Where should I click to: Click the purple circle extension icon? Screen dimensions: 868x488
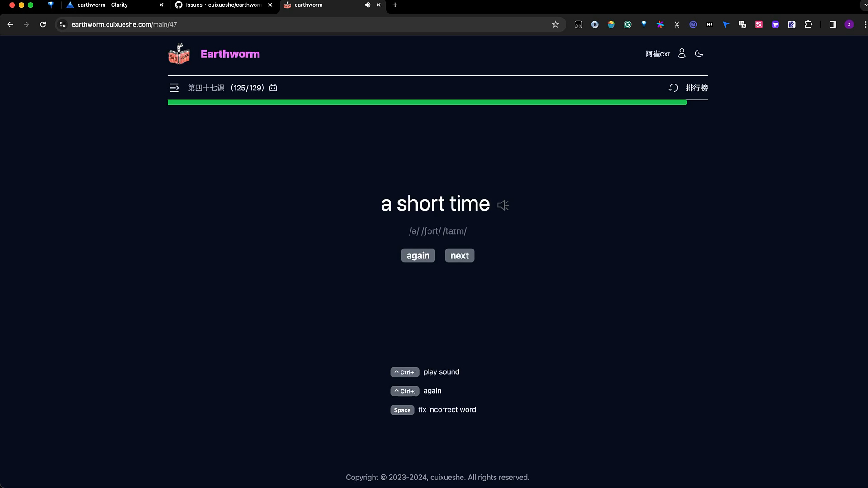(x=693, y=24)
